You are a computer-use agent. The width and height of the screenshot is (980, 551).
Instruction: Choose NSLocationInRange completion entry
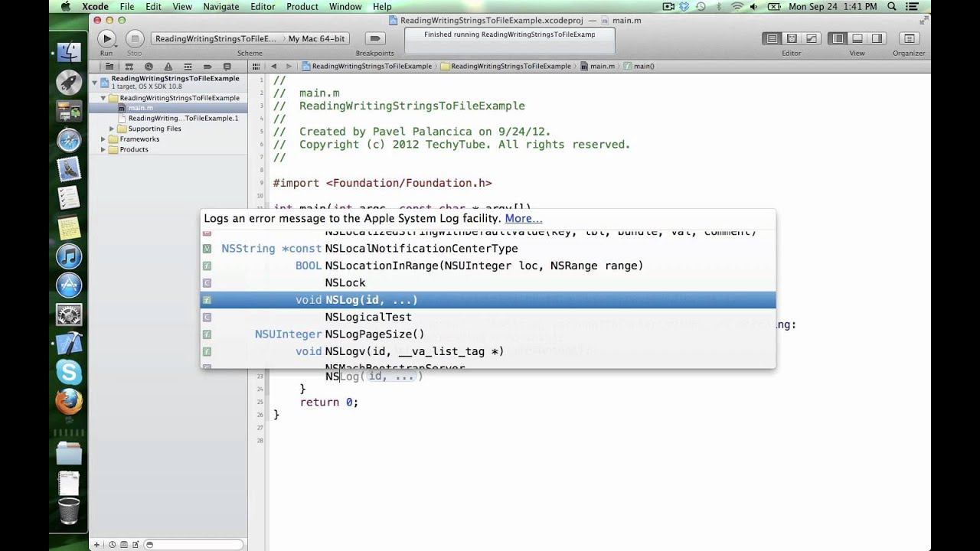[488, 266]
